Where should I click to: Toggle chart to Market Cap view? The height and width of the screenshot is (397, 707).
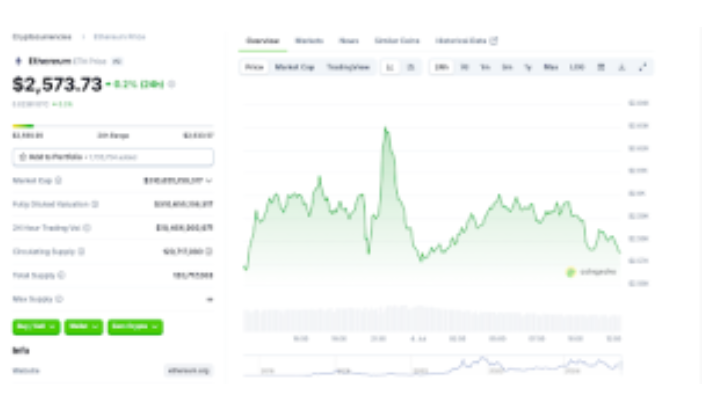[x=294, y=67]
